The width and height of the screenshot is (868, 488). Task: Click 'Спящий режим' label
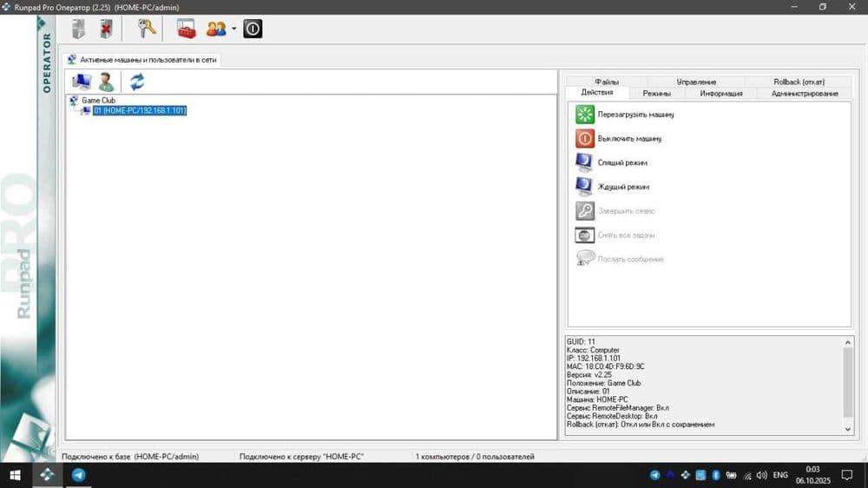pyautogui.click(x=622, y=163)
